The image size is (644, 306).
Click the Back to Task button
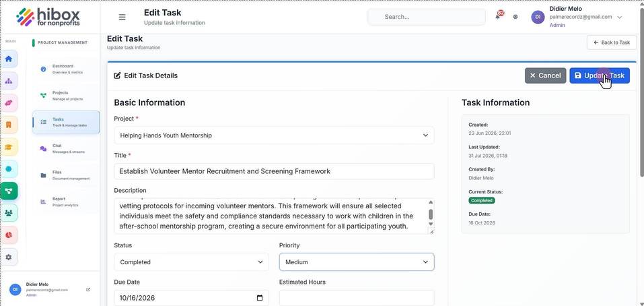612,42
